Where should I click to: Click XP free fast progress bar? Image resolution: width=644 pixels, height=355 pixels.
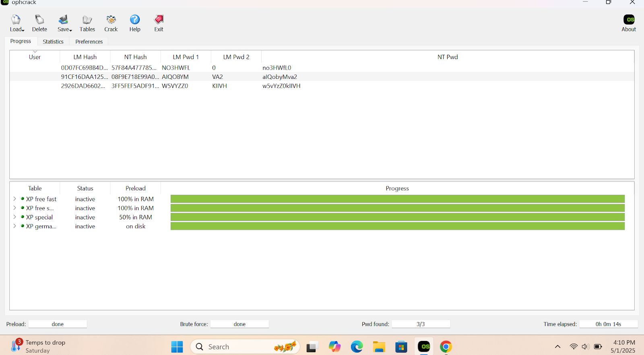tap(398, 199)
